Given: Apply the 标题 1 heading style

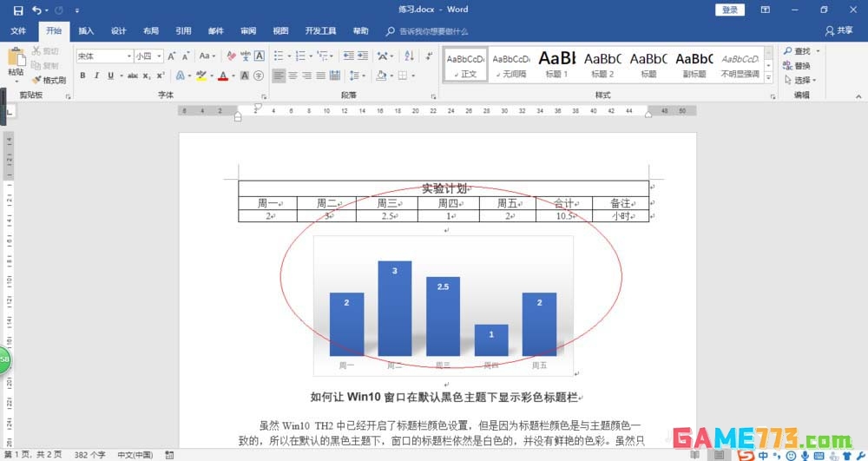Looking at the screenshot, I should (x=557, y=65).
